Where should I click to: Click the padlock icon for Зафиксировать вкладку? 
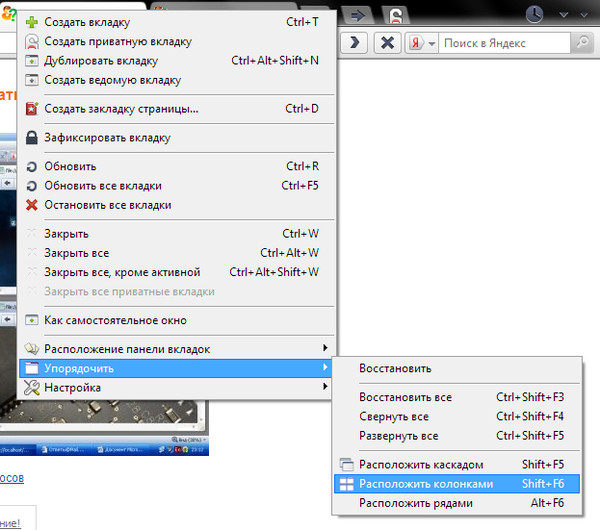(x=31, y=138)
